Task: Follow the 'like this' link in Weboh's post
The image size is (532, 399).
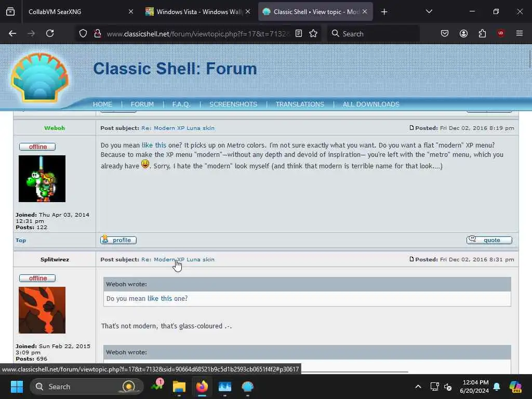Action: tap(154, 145)
